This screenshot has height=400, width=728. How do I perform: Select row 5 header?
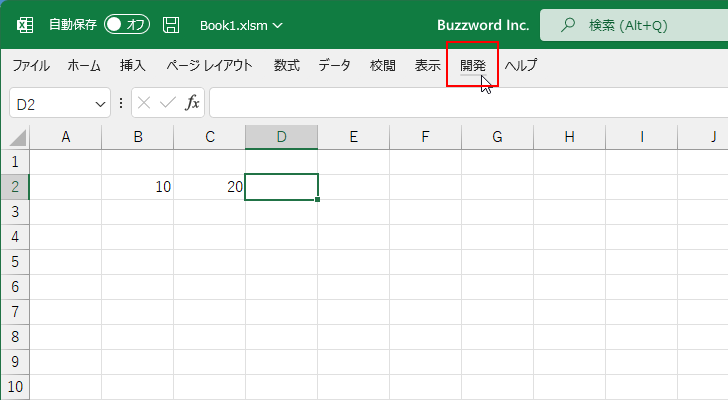pyautogui.click(x=15, y=262)
